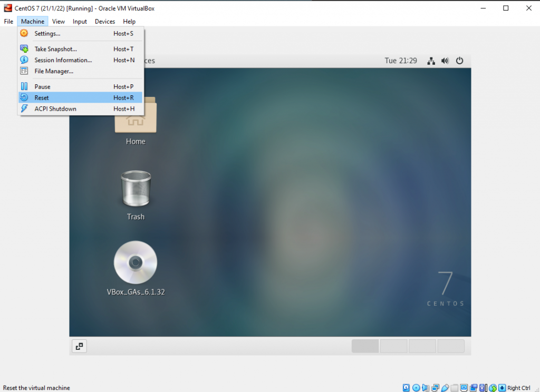Click the Session Information info icon
540x392 pixels.
pos(24,60)
